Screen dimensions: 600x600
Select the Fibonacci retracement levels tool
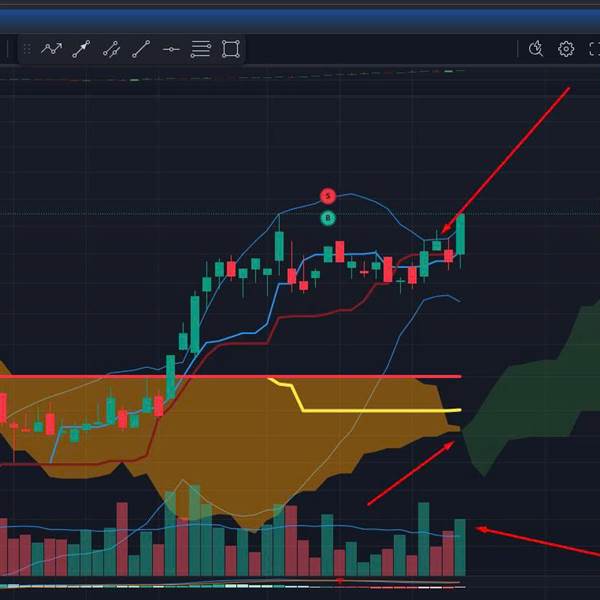(201, 49)
